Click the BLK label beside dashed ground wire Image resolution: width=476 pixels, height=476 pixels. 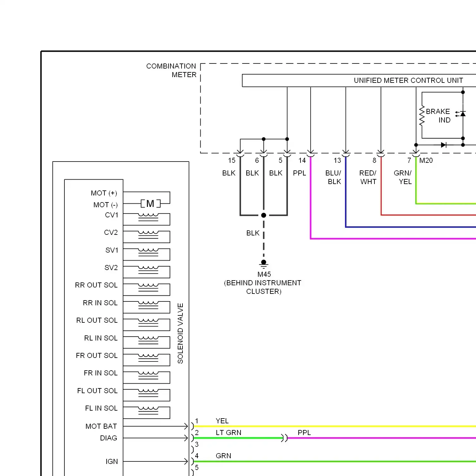(x=253, y=233)
